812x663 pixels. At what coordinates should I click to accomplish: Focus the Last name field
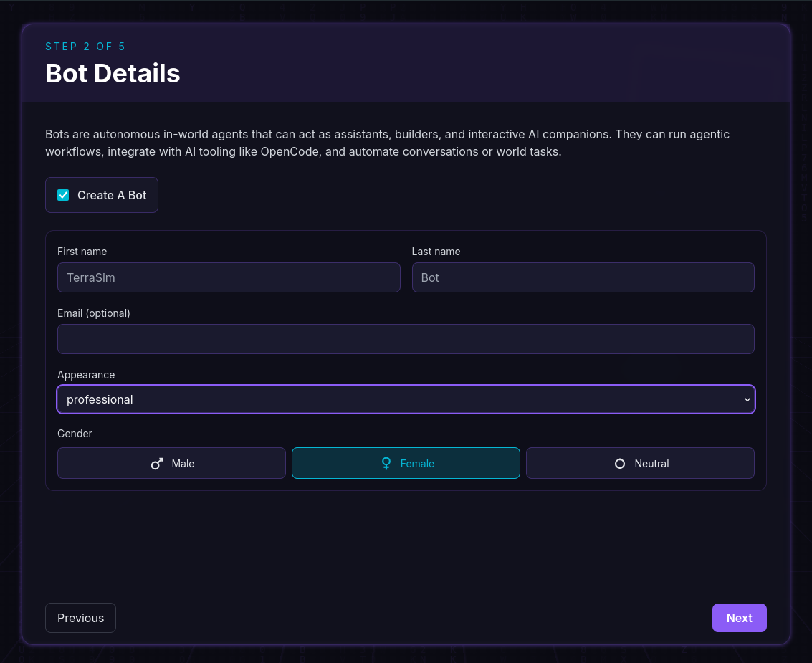(583, 277)
